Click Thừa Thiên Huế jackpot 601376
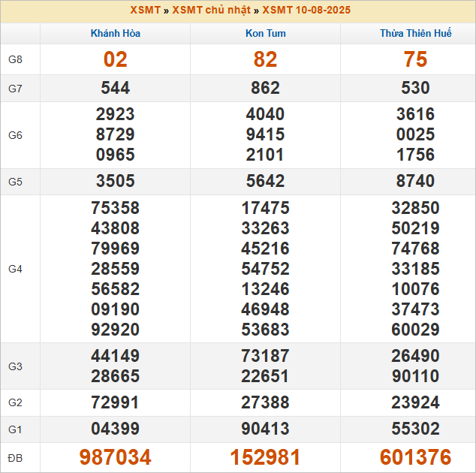 pyautogui.click(x=415, y=457)
